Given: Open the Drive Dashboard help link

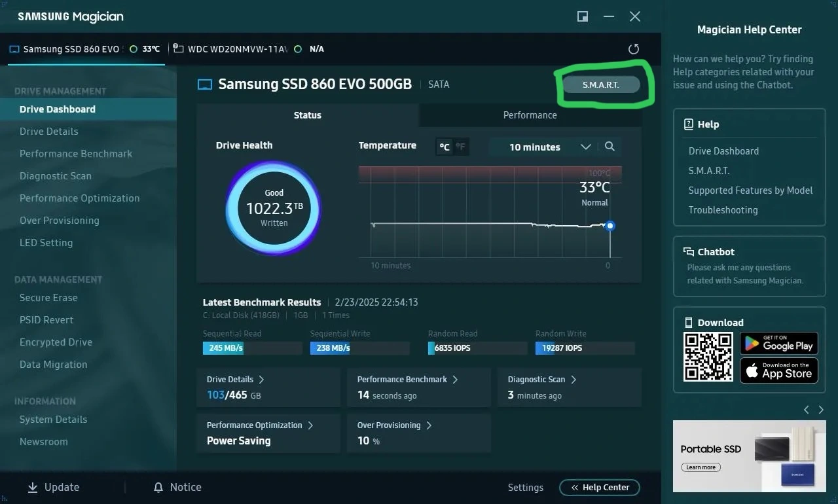Looking at the screenshot, I should (723, 151).
